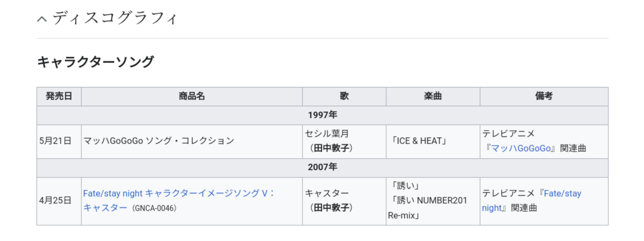
Task: Click the 「誘い NUMBER201 Re-mix」 song text
Action: 428,208
